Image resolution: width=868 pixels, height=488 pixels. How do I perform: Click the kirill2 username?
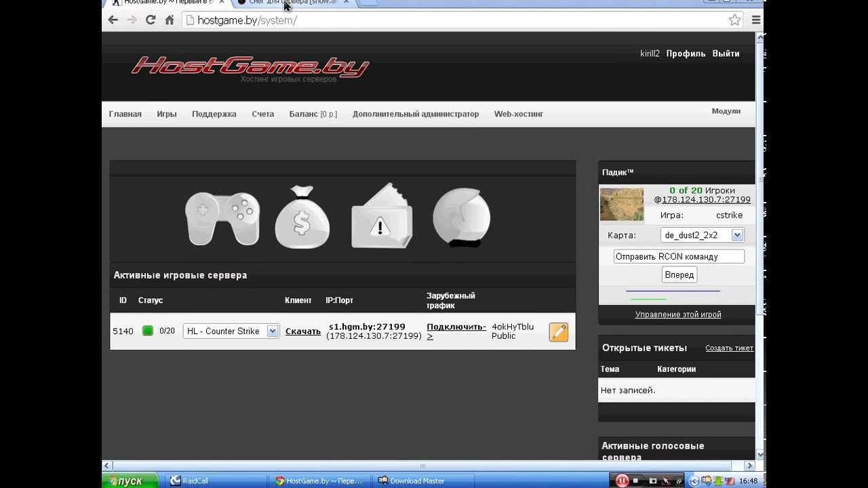[x=650, y=54]
